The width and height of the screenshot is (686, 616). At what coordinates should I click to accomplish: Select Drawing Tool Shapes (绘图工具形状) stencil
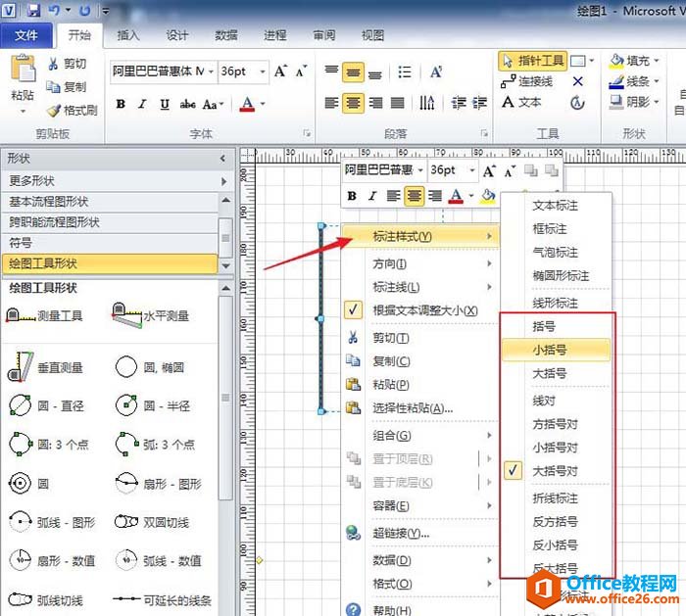[110, 263]
